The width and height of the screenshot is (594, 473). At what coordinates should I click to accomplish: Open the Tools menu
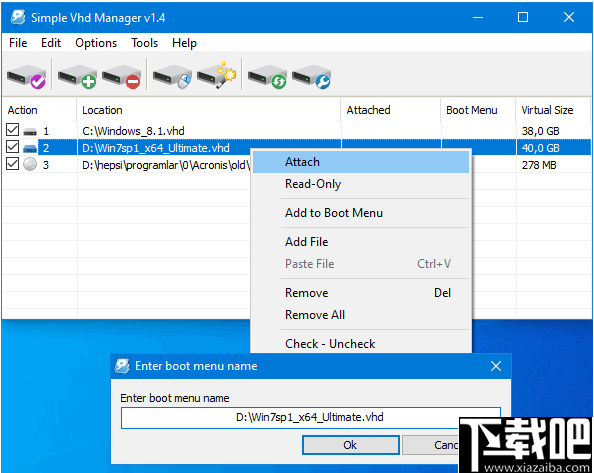click(x=144, y=43)
